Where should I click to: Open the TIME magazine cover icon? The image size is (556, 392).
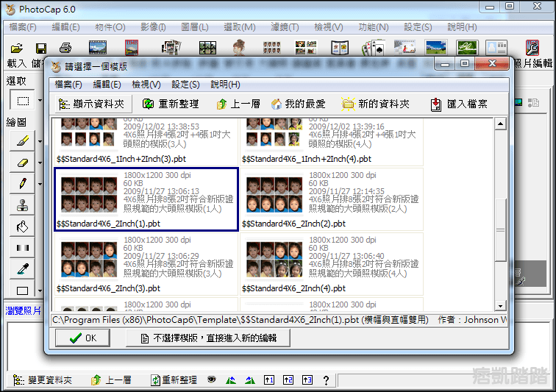[132, 47]
